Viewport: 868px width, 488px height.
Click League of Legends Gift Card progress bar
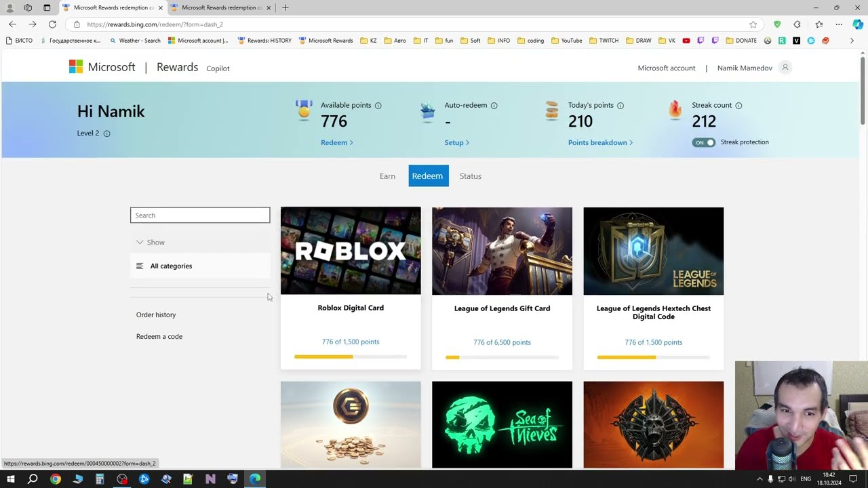pos(502,357)
